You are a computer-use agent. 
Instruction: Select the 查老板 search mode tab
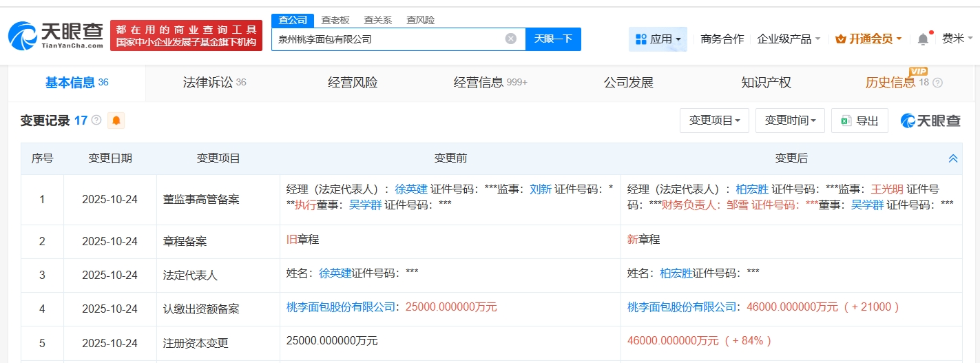335,20
